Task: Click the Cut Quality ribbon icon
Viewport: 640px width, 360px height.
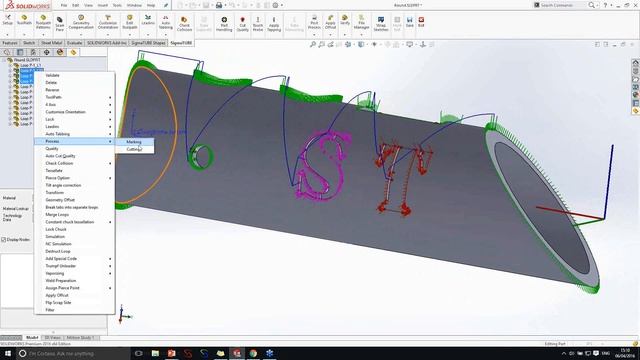Action: 242,24
